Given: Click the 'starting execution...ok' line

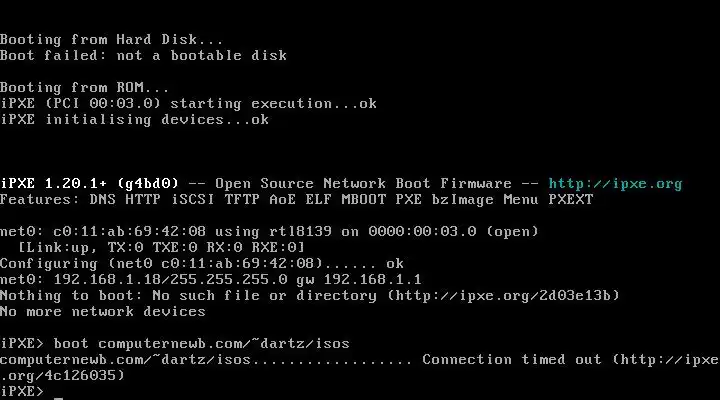Looking at the screenshot, I should [x=273, y=103].
